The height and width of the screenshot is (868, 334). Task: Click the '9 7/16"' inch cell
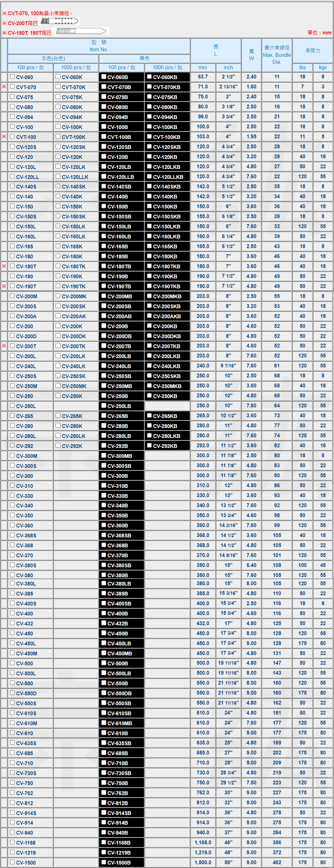[x=228, y=366]
